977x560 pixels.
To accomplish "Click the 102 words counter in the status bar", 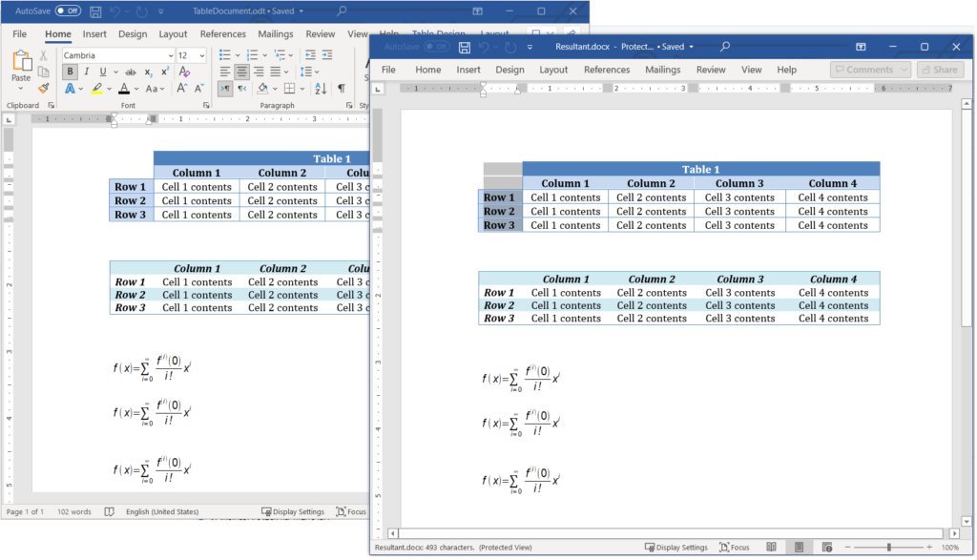I will coord(74,511).
